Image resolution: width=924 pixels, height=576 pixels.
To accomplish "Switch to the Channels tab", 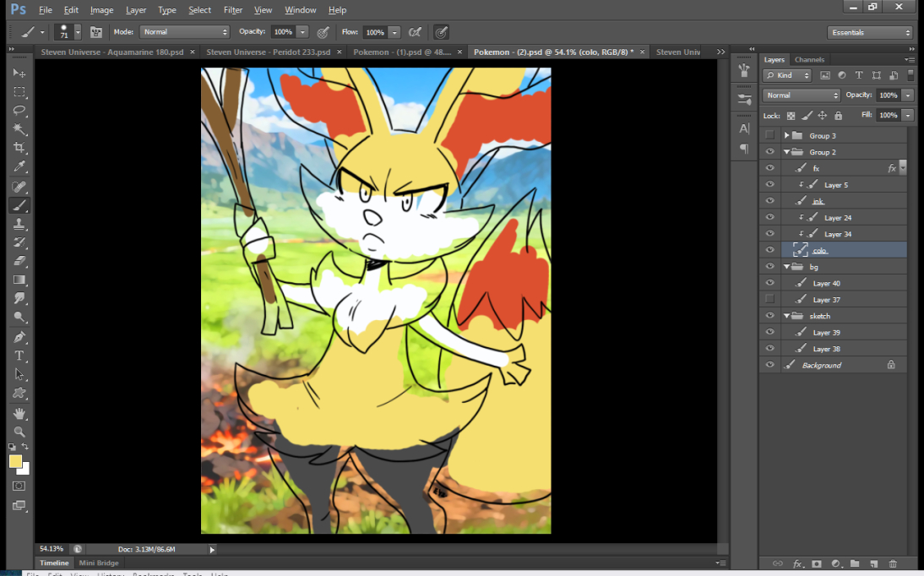I will pos(809,60).
